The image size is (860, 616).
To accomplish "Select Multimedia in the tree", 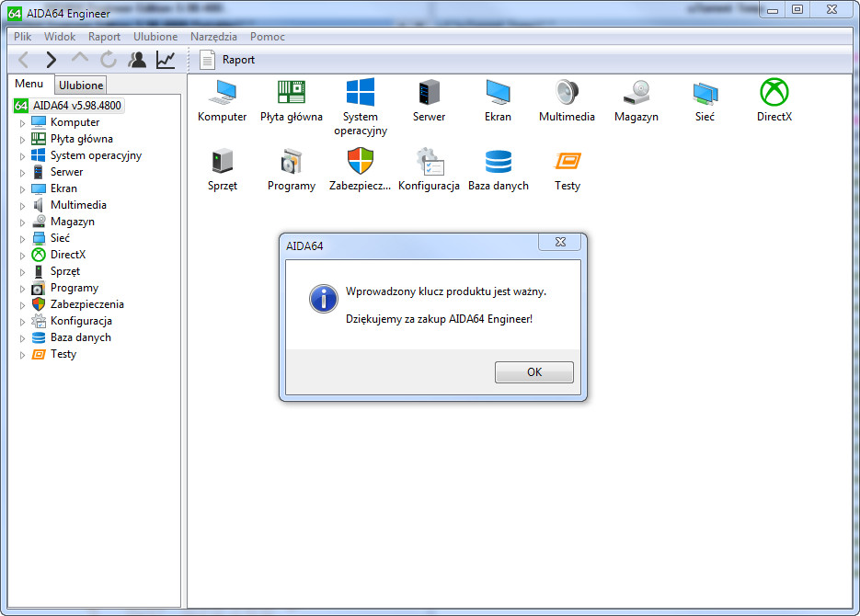I will pos(78,205).
